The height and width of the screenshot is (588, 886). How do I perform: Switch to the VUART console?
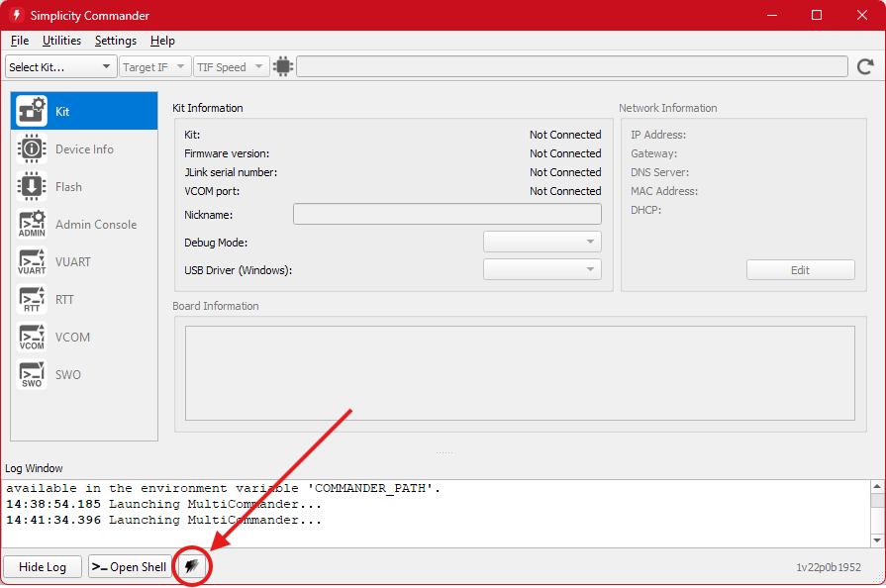[x=84, y=262]
